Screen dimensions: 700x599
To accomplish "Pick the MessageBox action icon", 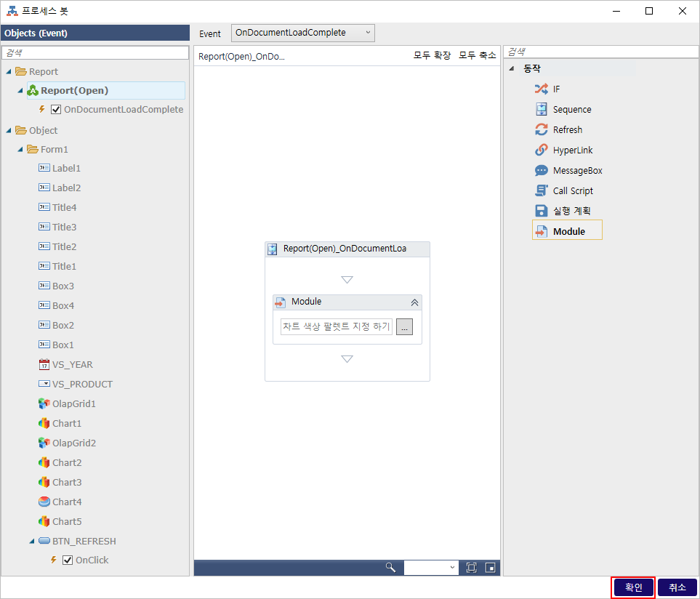I will point(541,171).
